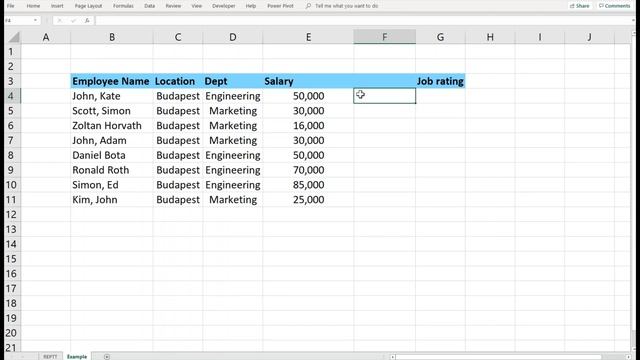Select column A header
The image size is (640, 360).
pyautogui.click(x=46, y=37)
